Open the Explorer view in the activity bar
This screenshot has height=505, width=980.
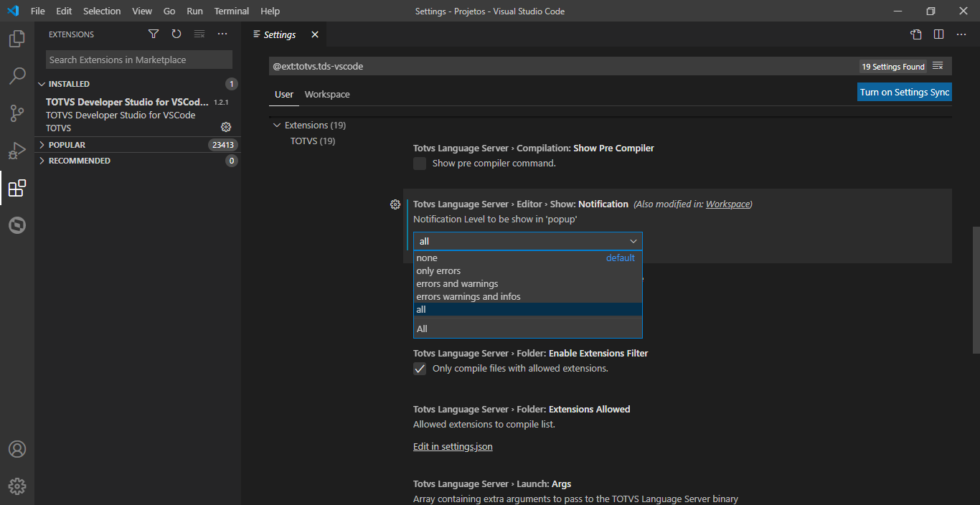[x=17, y=39]
